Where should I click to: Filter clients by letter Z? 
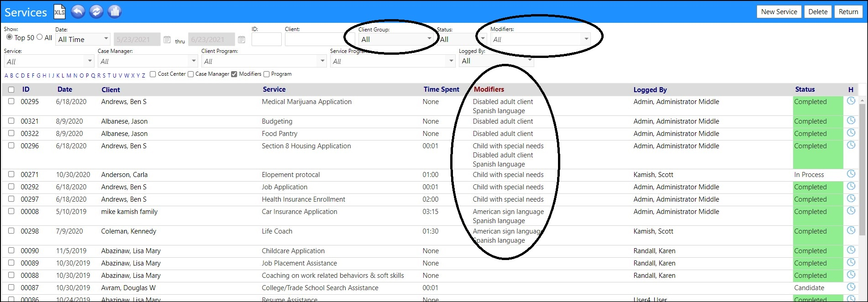(x=143, y=76)
